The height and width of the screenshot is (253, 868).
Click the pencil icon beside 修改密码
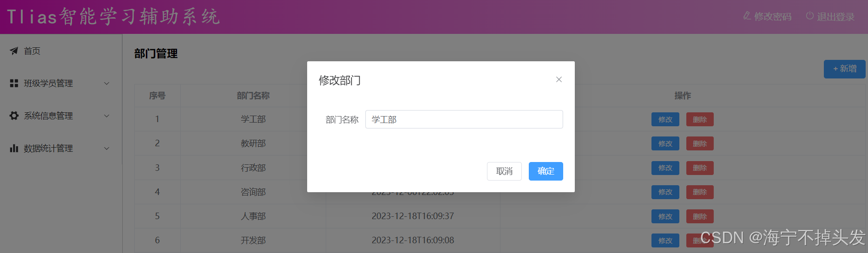click(x=747, y=16)
